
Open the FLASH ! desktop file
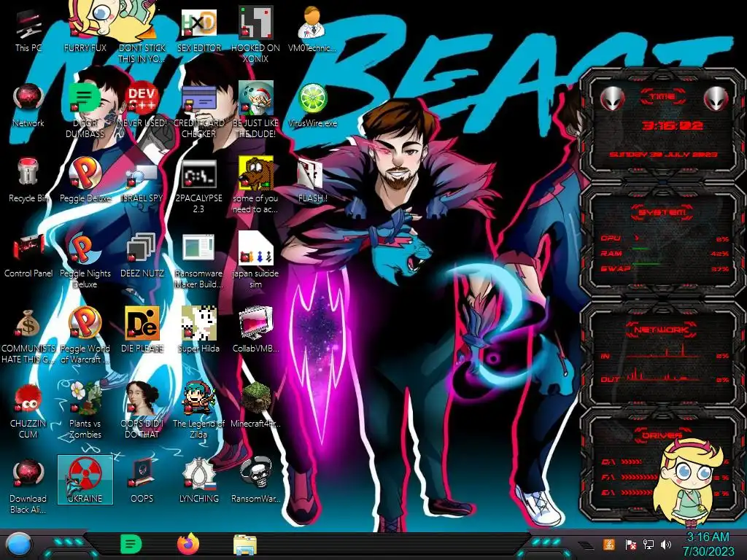(312, 180)
